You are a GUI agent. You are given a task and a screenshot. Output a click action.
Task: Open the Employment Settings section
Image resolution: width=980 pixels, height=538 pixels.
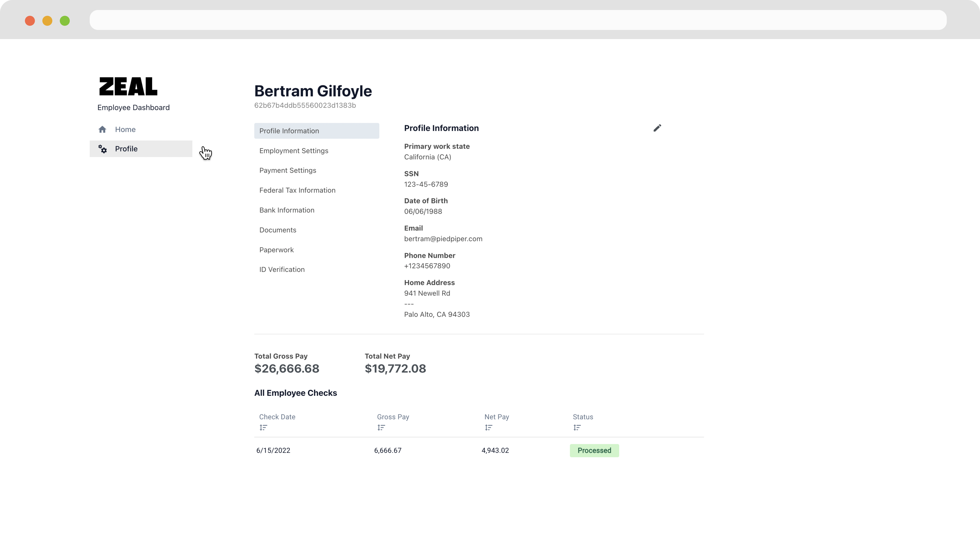coord(294,151)
